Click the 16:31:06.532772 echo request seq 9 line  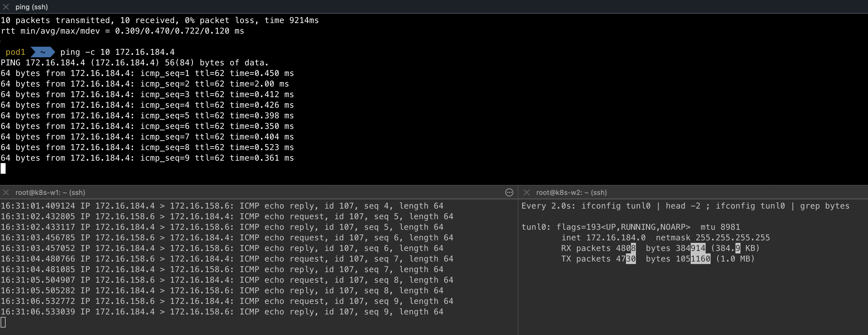(x=227, y=301)
